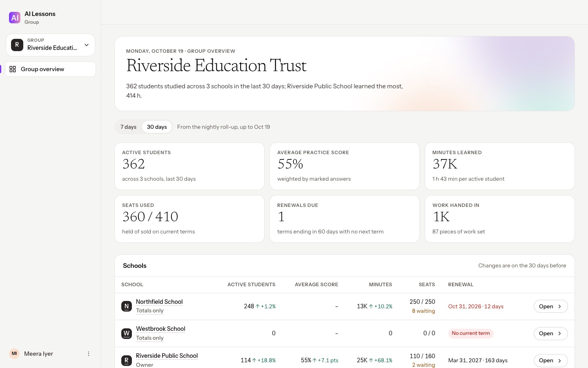Click the Work Handed In 1K card

point(500,219)
